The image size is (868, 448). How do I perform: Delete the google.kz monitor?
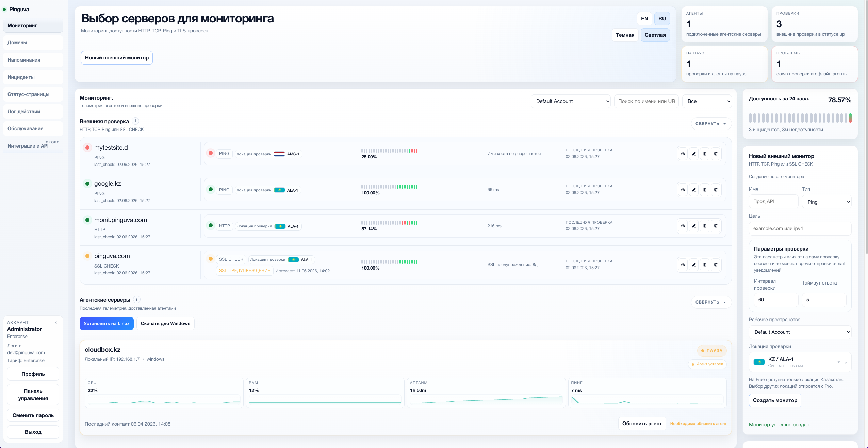coord(716,190)
